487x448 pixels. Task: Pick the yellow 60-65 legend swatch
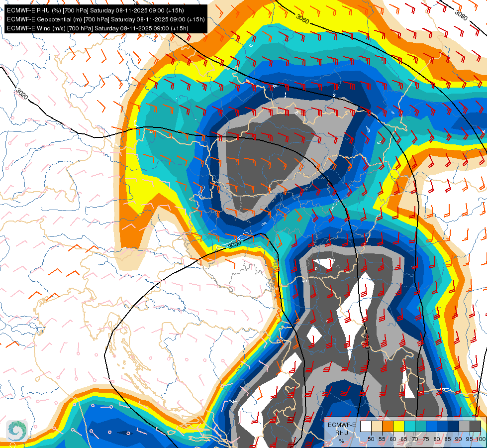(x=399, y=426)
